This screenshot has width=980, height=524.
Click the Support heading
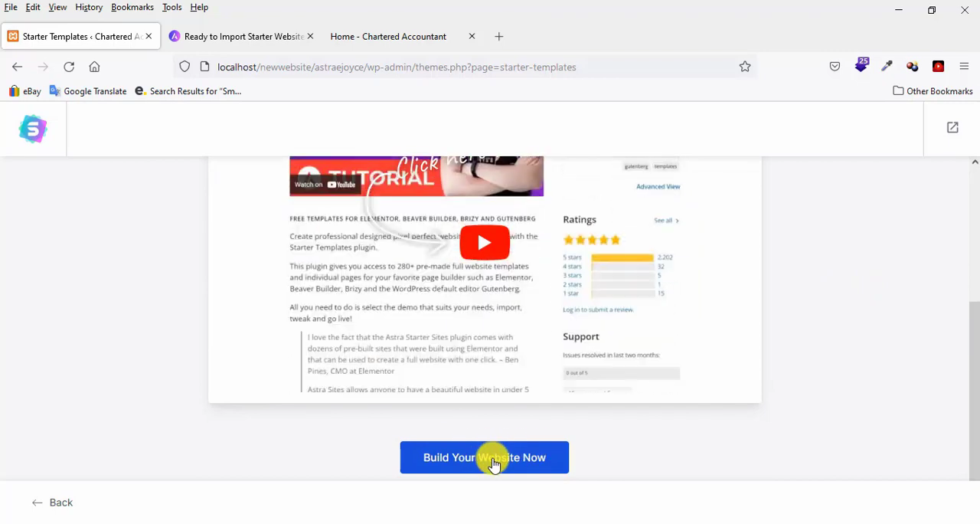pyautogui.click(x=581, y=336)
